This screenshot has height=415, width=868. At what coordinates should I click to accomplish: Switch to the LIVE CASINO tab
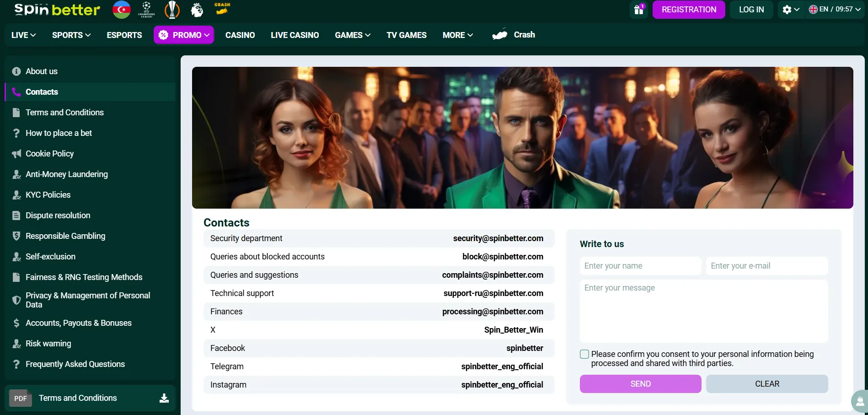pos(295,35)
